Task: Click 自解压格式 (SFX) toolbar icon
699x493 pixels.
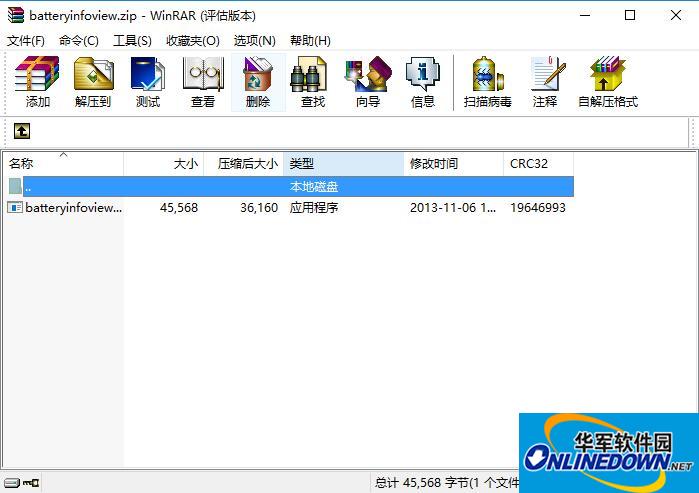Action: (608, 82)
